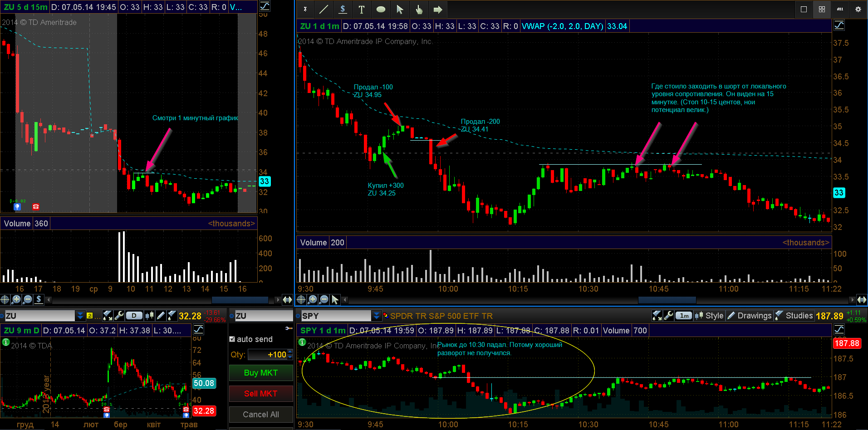Viewport: 868px width, 430px height.
Task: Click info icon on ZU daily chart
Action: click(x=6, y=342)
